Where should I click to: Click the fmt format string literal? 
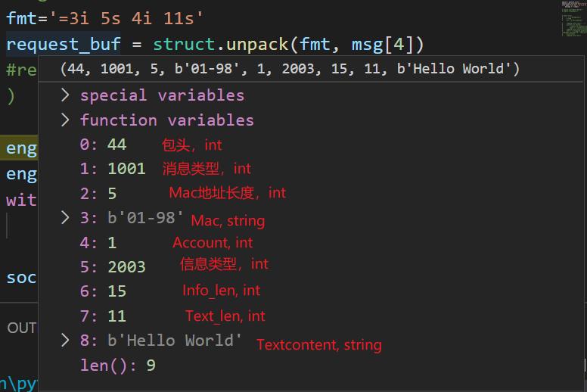pyautogui.click(x=126, y=18)
